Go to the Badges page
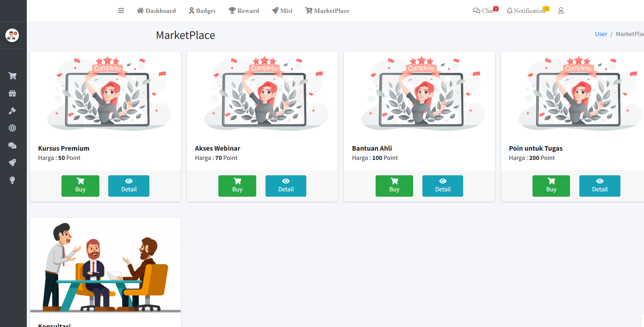The width and height of the screenshot is (644, 327). coord(202,11)
